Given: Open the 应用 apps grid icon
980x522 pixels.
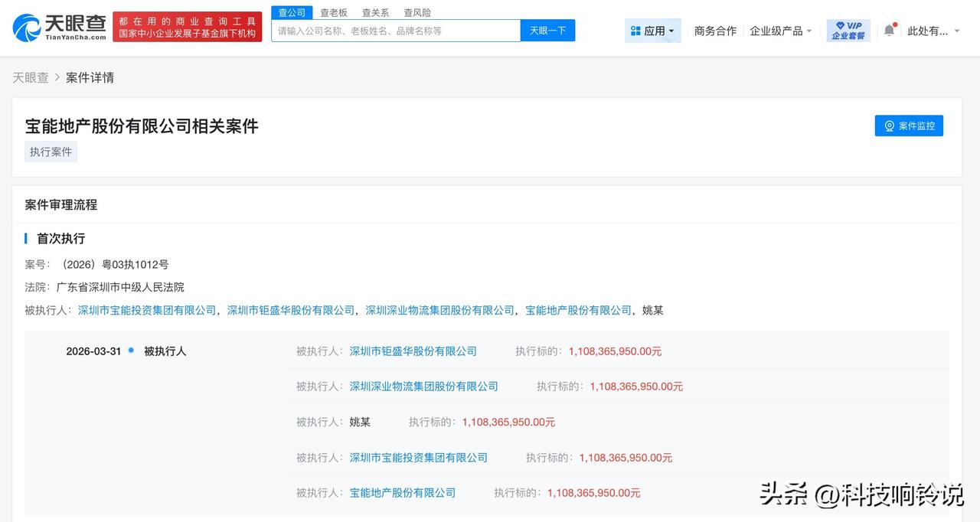Looking at the screenshot, I should (636, 30).
